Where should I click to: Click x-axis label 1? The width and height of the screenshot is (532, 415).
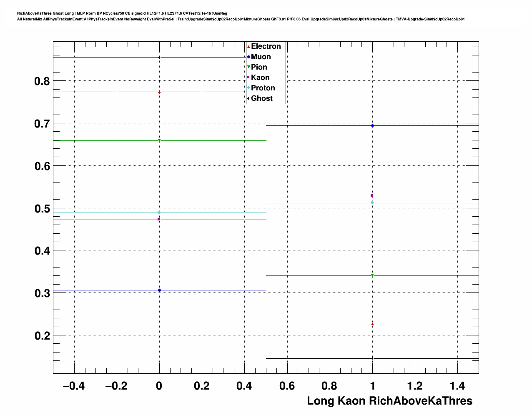click(x=372, y=386)
